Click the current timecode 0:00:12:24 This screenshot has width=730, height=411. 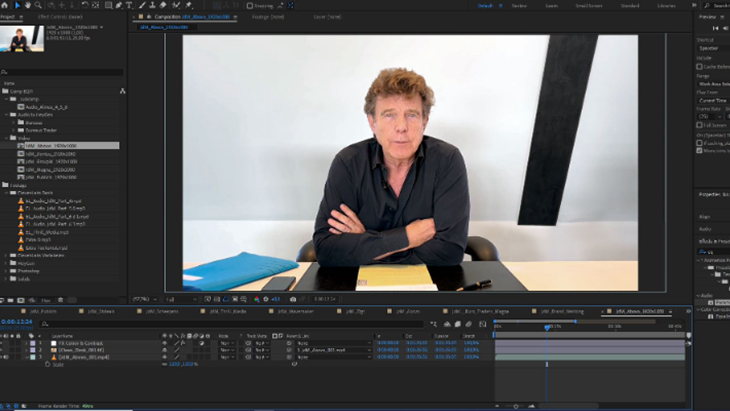[x=17, y=322]
